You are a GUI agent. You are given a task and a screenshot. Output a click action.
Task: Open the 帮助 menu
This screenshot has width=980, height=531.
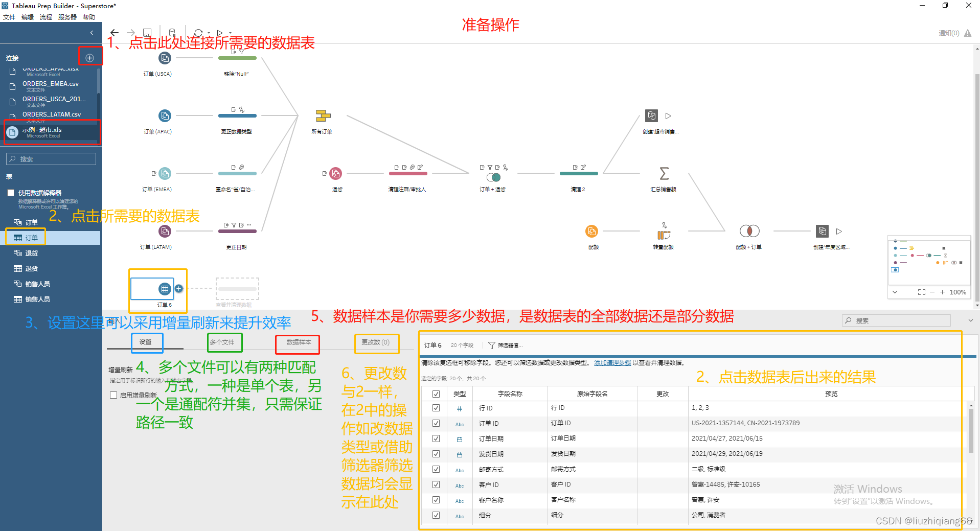(89, 17)
